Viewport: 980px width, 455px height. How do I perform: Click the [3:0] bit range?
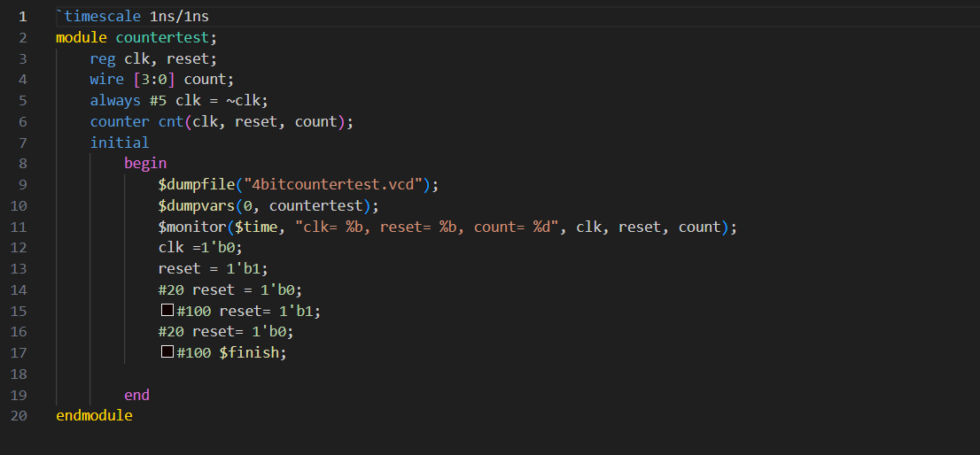[154, 80]
